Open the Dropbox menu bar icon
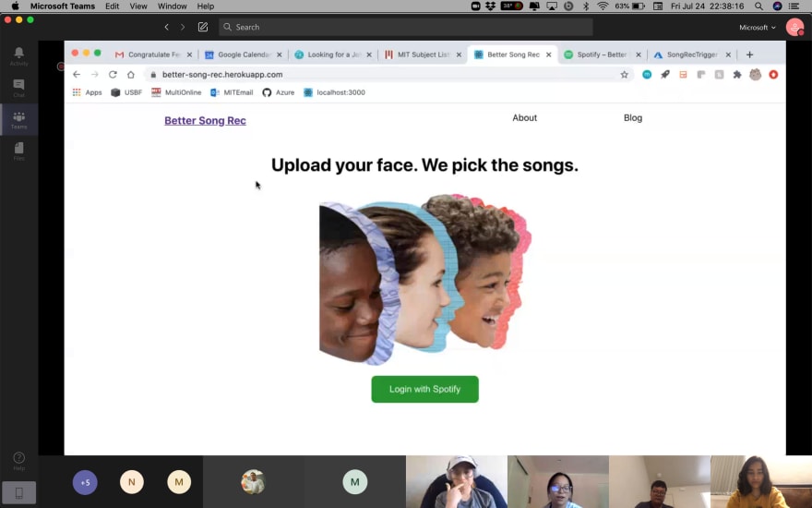 coord(490,6)
